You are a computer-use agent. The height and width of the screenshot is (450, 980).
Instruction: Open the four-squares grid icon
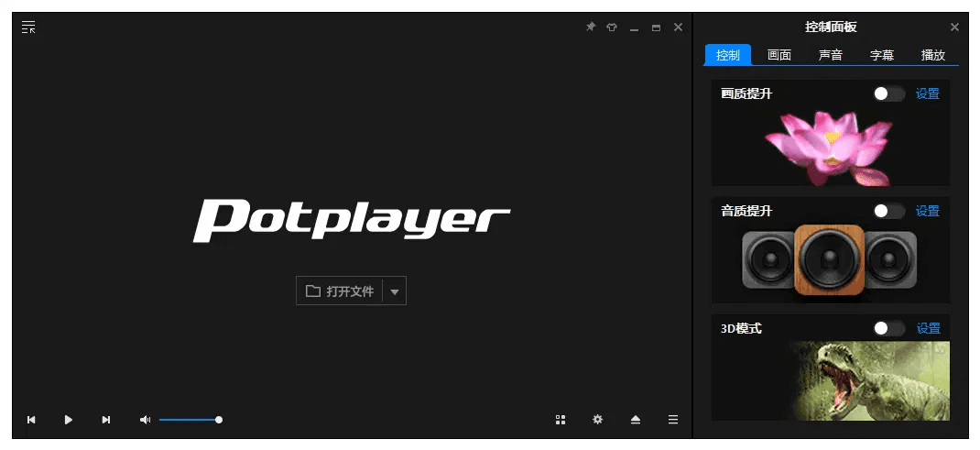point(561,420)
